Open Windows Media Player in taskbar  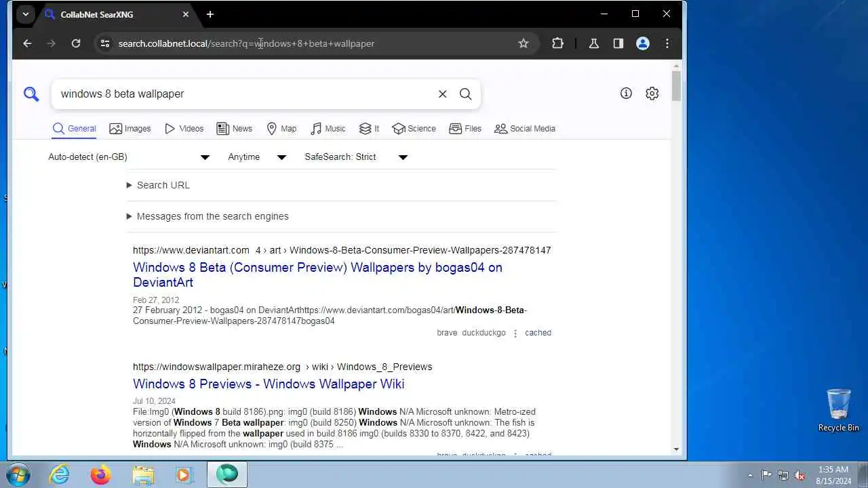184,474
